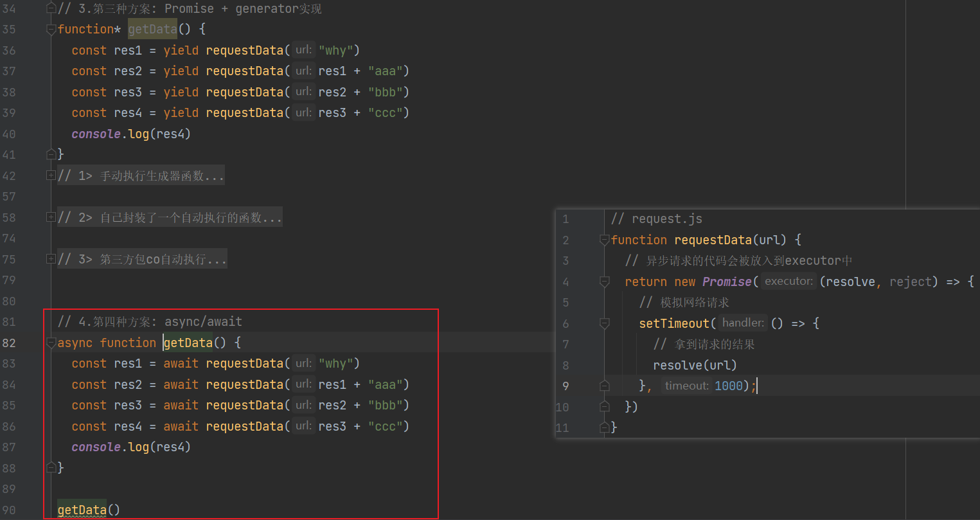Click line number 35 in the gutter
The image size is (980, 520).
pyautogui.click(x=9, y=30)
